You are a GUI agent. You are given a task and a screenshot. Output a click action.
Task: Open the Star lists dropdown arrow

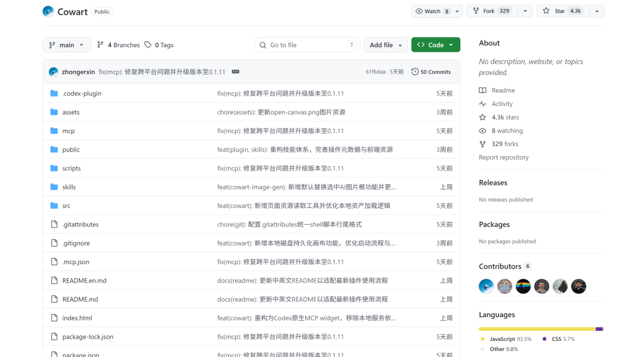[x=597, y=11]
